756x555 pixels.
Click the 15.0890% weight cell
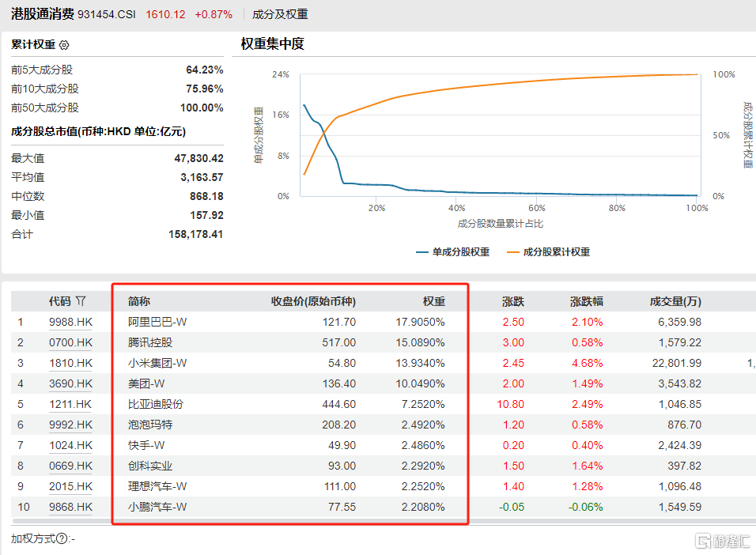421,343
